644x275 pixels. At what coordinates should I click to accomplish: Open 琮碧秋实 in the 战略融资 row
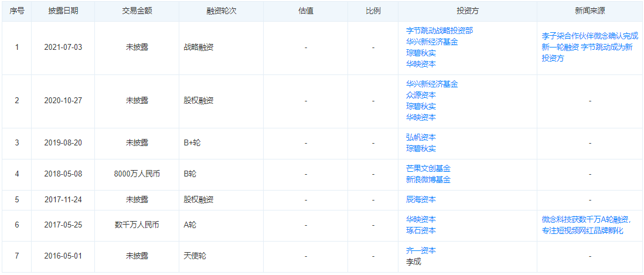coord(421,53)
